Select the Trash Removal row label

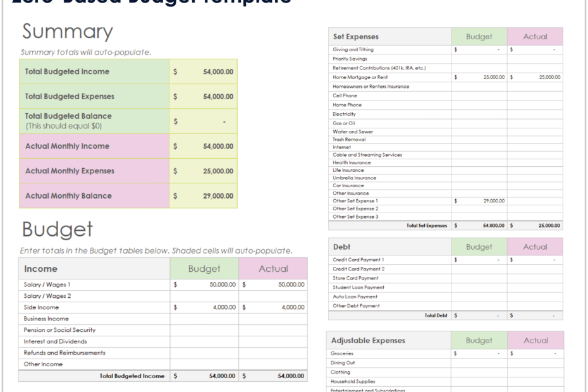point(349,140)
